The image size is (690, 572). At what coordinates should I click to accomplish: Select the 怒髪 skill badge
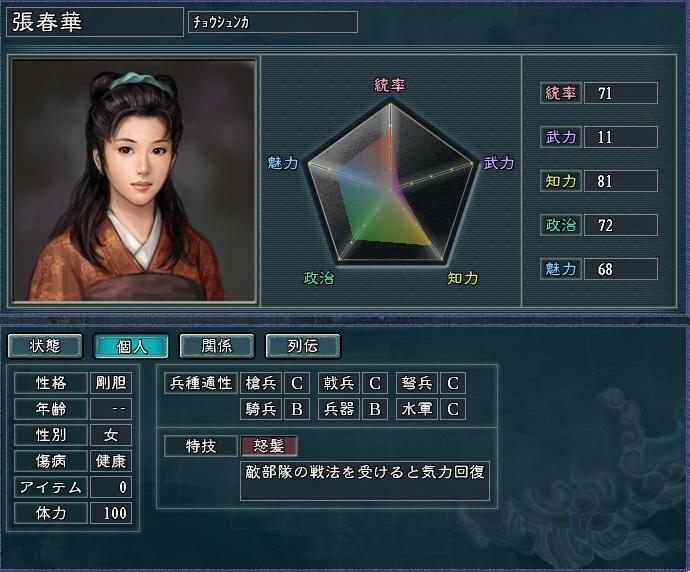pyautogui.click(x=269, y=446)
